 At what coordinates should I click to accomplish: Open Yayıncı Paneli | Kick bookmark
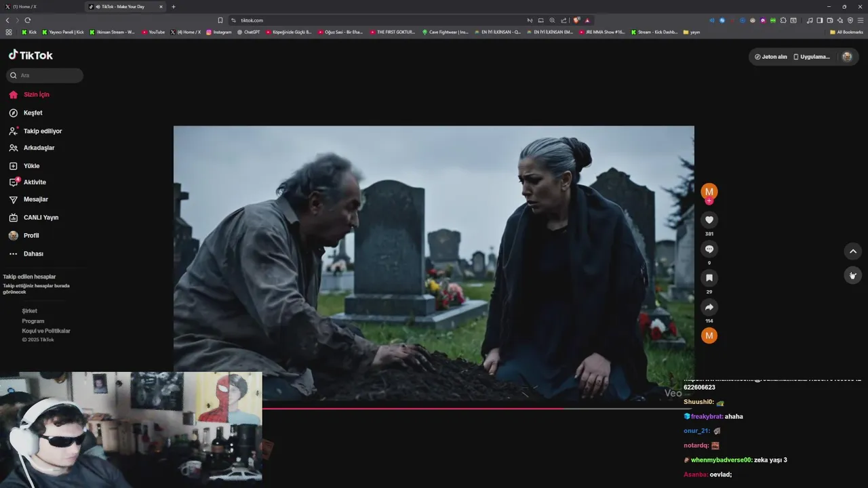point(63,32)
